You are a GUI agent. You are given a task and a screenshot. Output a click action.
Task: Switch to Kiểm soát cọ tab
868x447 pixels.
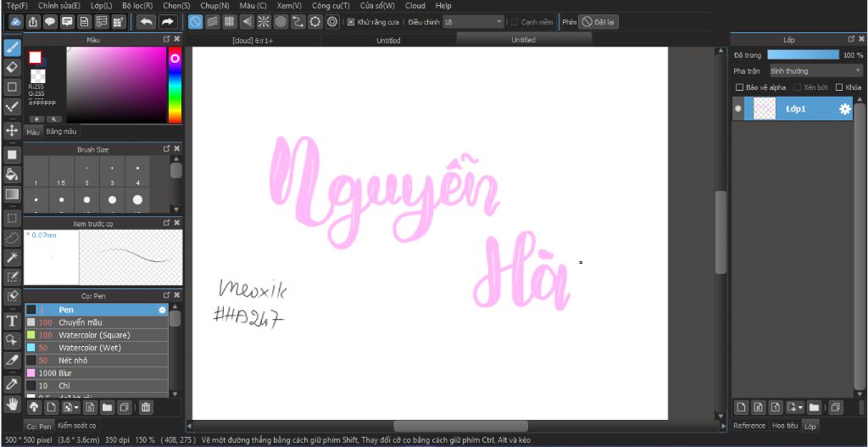[x=77, y=426]
